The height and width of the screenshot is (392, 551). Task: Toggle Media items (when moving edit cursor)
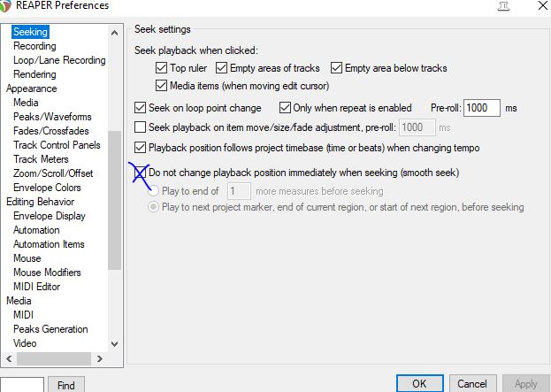pyautogui.click(x=161, y=86)
